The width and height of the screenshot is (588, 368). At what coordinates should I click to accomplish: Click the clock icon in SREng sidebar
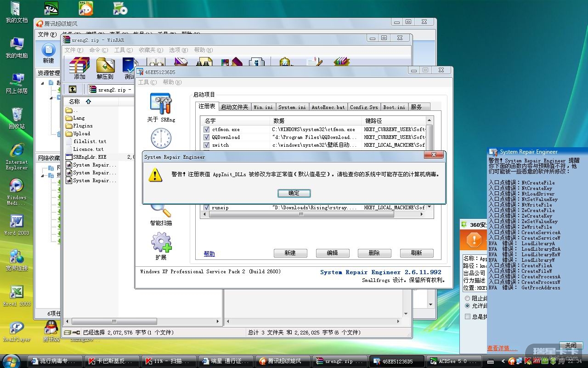161,138
